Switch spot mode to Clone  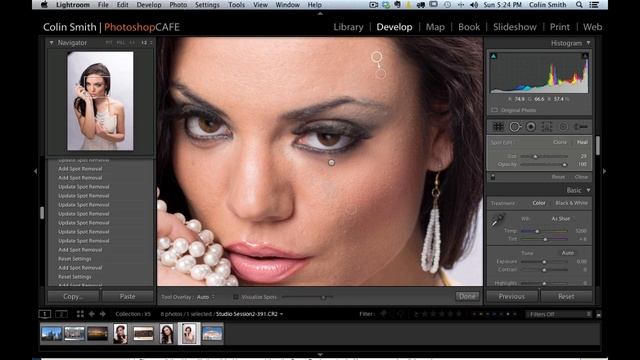pyautogui.click(x=560, y=142)
